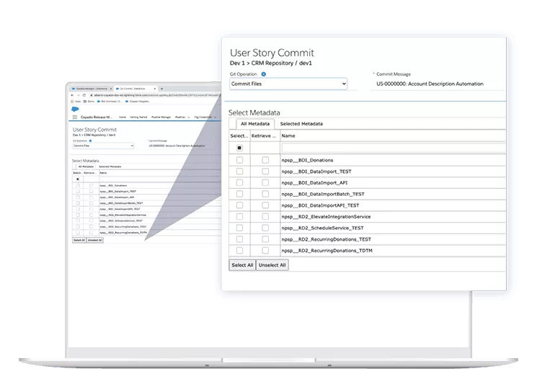The image size is (537, 392).
Task: Click the npsp__RD2_ElevateIntegrationService name in the enlarged panel
Action: [x=326, y=216]
